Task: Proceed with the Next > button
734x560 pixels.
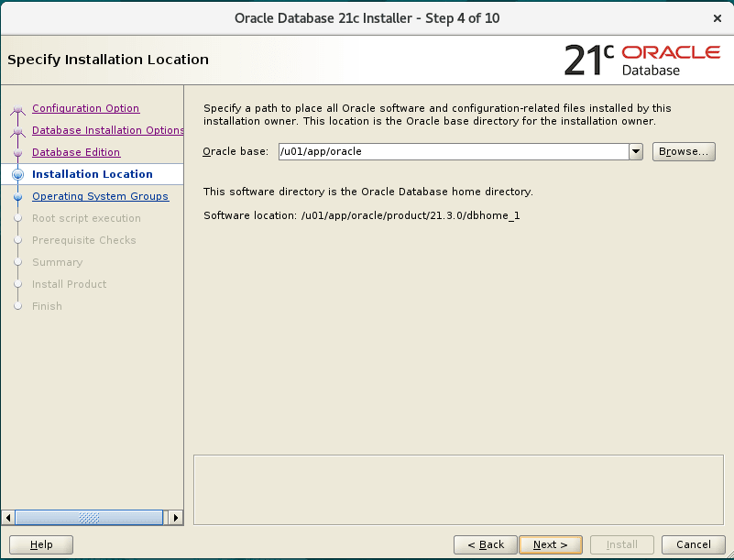Action: coord(551,544)
